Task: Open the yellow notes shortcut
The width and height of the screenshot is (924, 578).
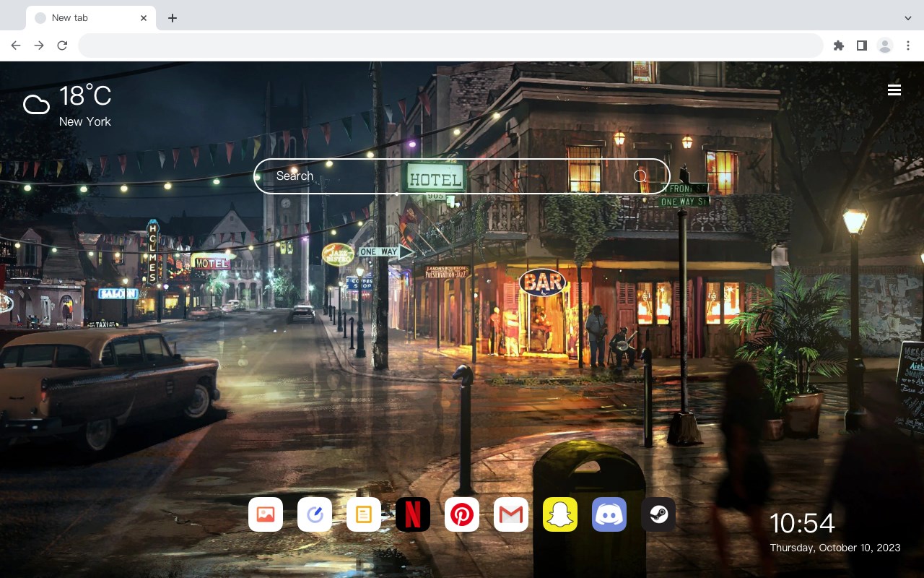Action: pyautogui.click(x=364, y=514)
